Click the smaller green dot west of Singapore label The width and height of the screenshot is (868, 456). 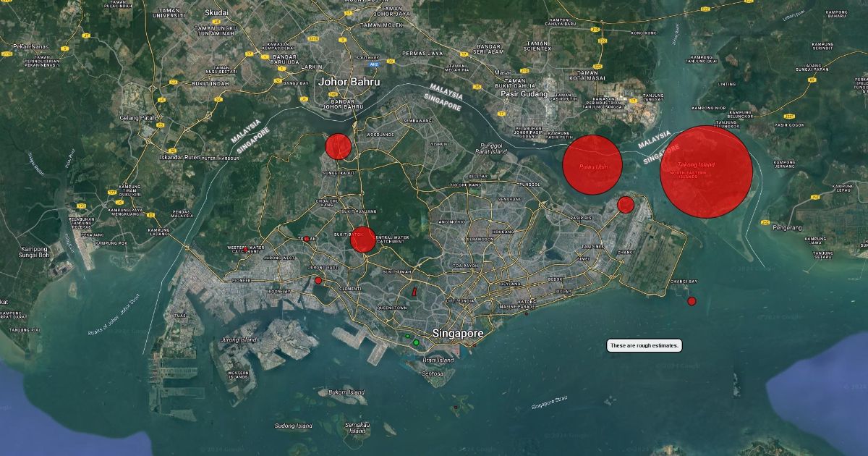point(407,337)
